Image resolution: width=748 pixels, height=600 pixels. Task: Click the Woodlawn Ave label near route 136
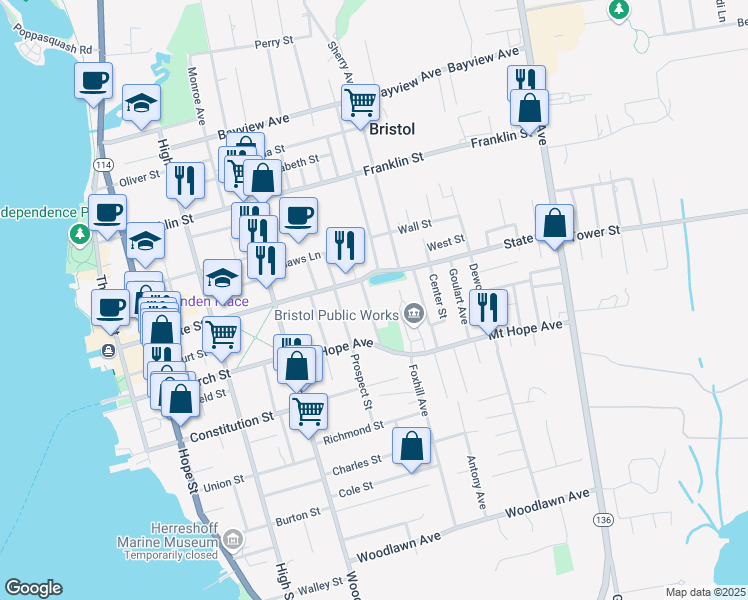(547, 504)
